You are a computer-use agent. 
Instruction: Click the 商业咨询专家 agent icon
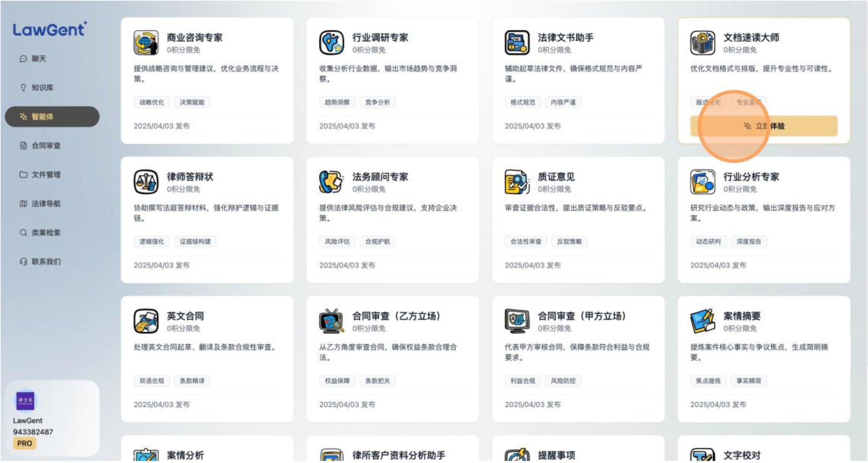pos(146,43)
